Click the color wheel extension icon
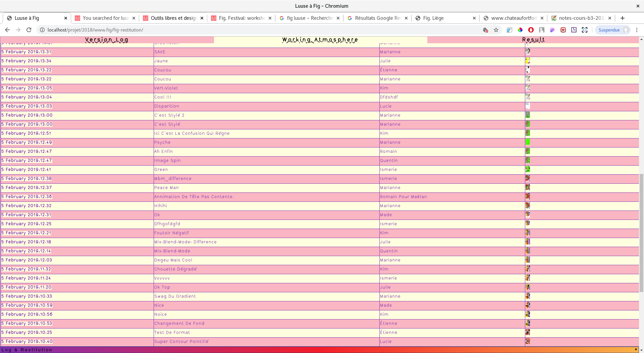 (x=520, y=30)
